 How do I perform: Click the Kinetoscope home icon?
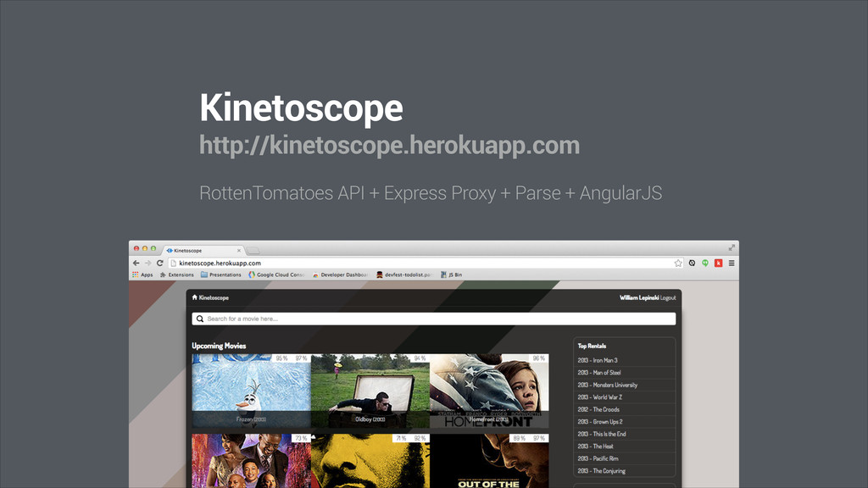[x=194, y=297]
